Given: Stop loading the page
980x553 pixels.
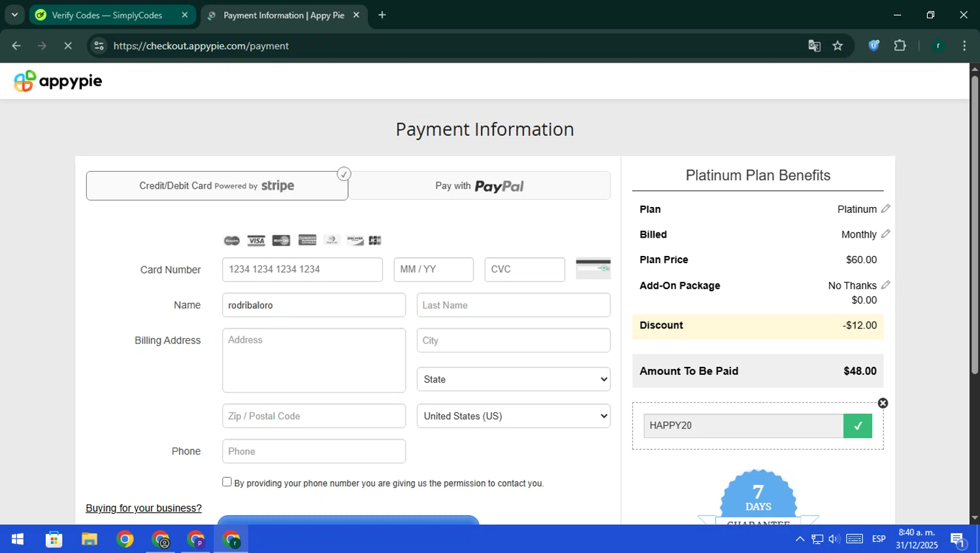Looking at the screenshot, I should click(67, 46).
